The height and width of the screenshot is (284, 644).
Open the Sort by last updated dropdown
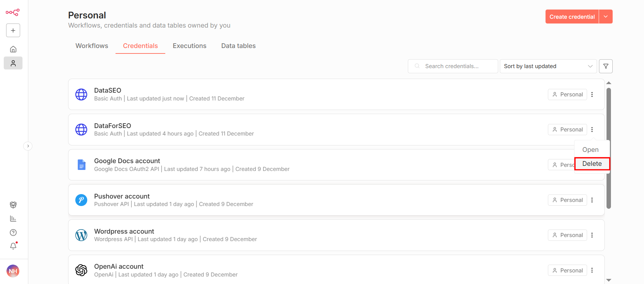click(548, 66)
